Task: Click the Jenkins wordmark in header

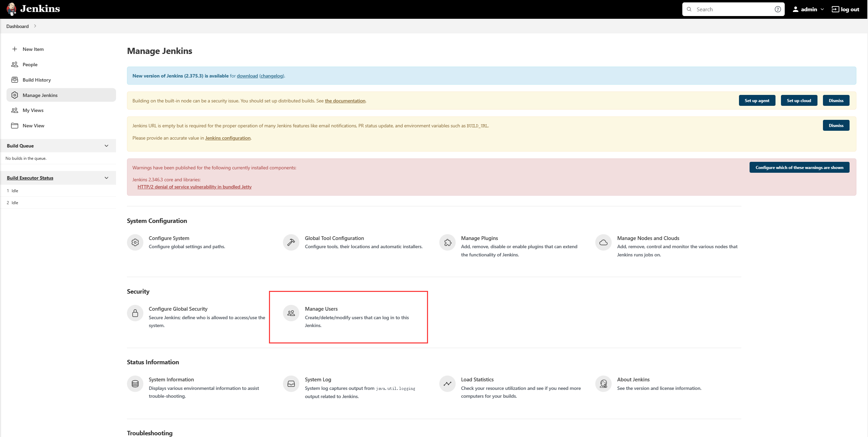Action: click(40, 9)
